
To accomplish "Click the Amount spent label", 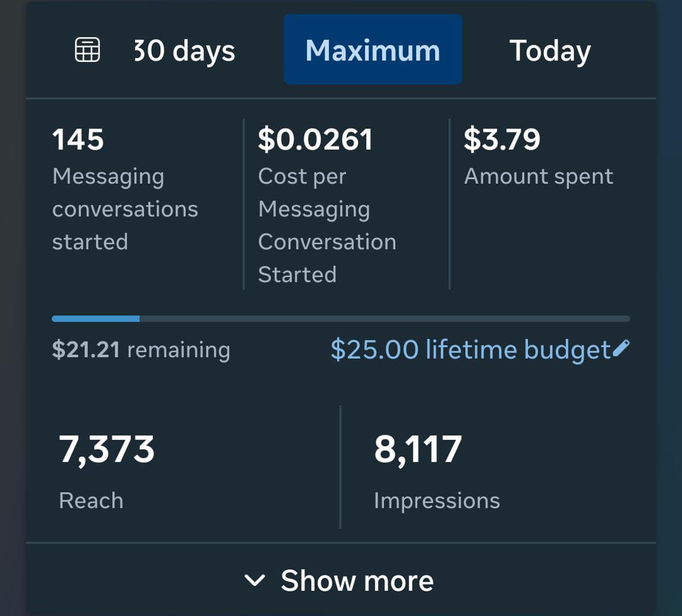I will click(539, 177).
